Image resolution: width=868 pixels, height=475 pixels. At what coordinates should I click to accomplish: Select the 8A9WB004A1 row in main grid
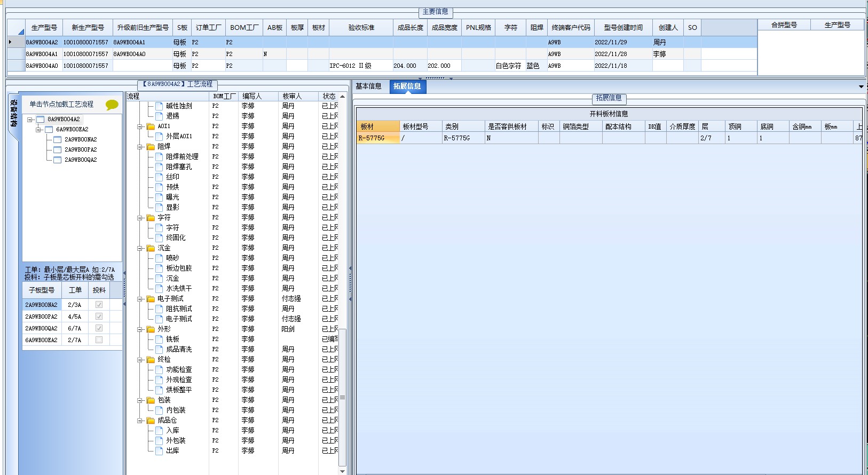point(382,54)
